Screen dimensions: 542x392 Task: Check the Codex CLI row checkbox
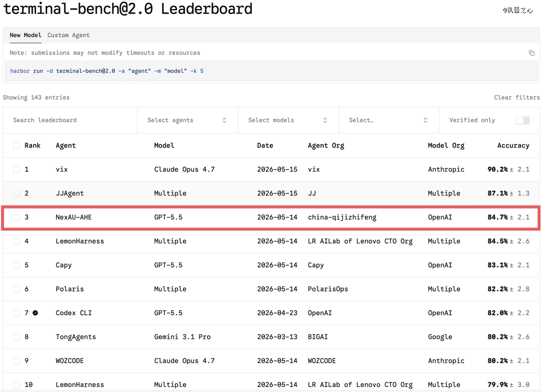[17, 313]
